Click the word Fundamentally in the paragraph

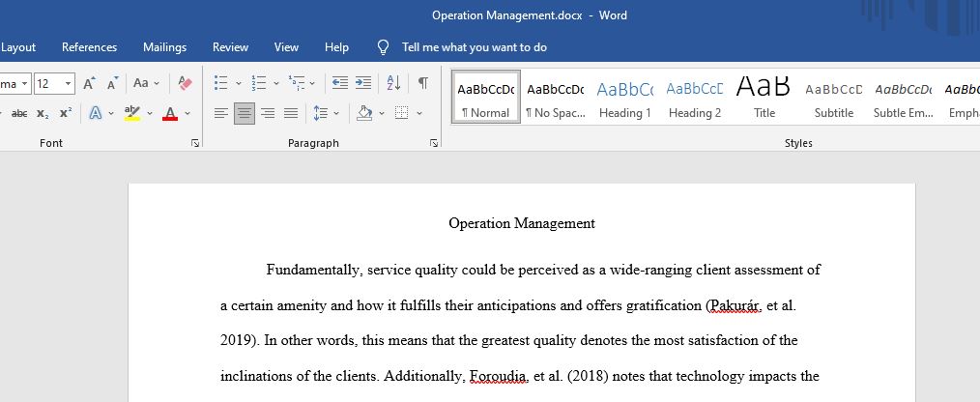(315, 271)
